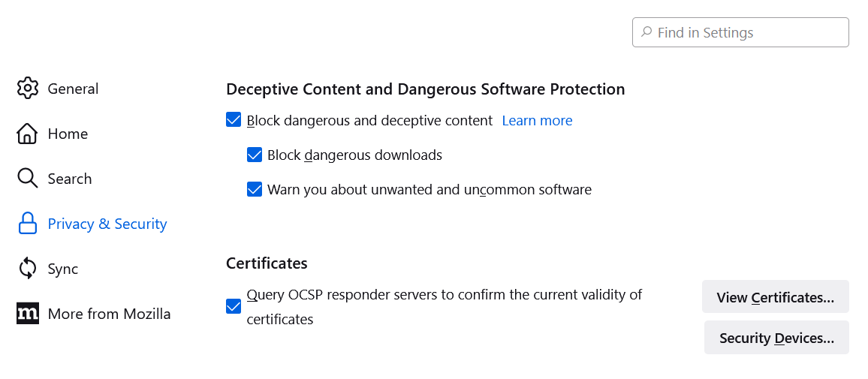Disable warning about unwanted and uncommon software

(255, 190)
